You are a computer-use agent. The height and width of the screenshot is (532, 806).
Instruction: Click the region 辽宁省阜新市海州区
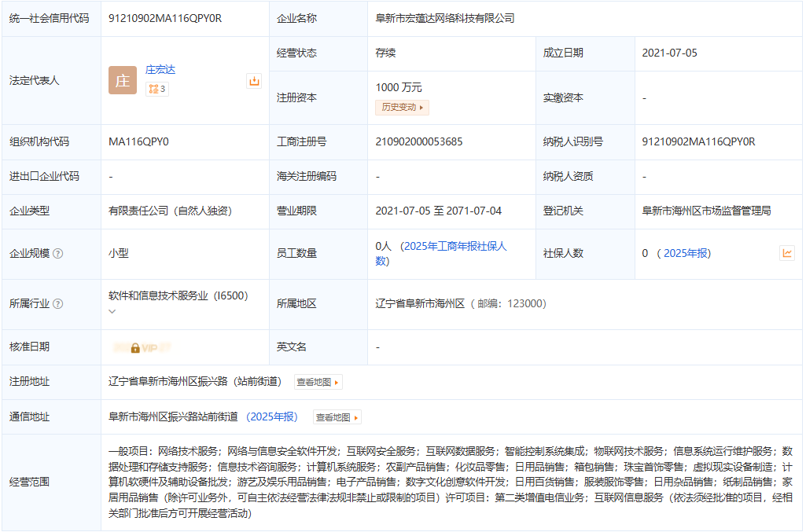(420, 303)
